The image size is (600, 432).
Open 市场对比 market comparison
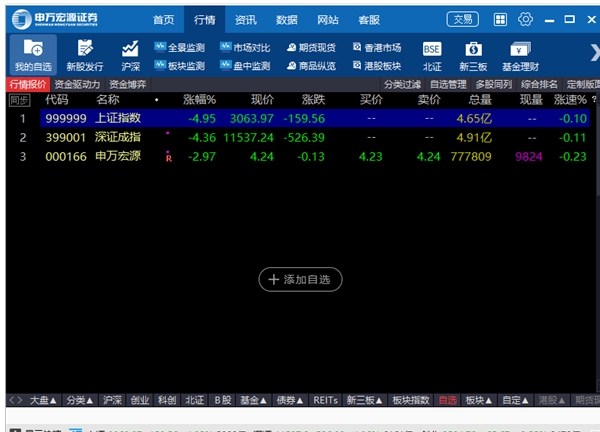click(245, 47)
